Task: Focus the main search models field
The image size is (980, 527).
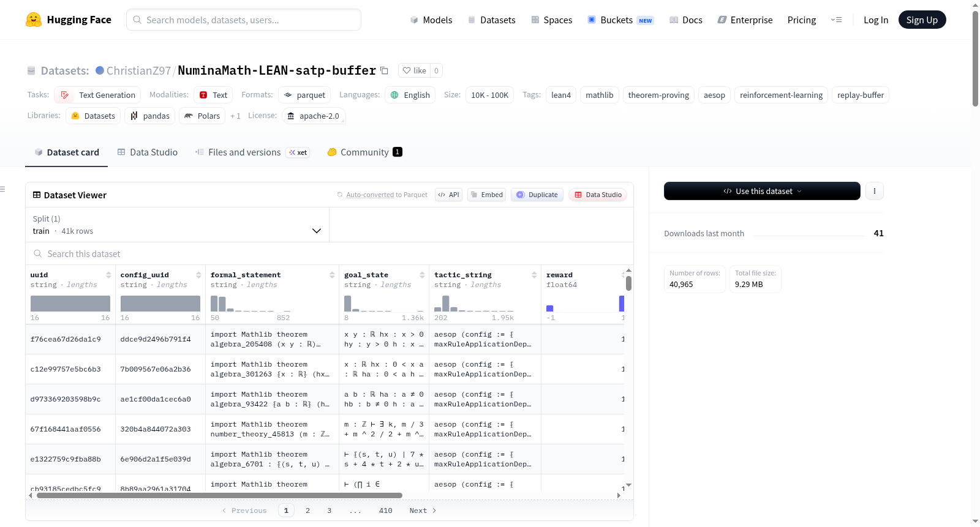Action: [x=244, y=20]
